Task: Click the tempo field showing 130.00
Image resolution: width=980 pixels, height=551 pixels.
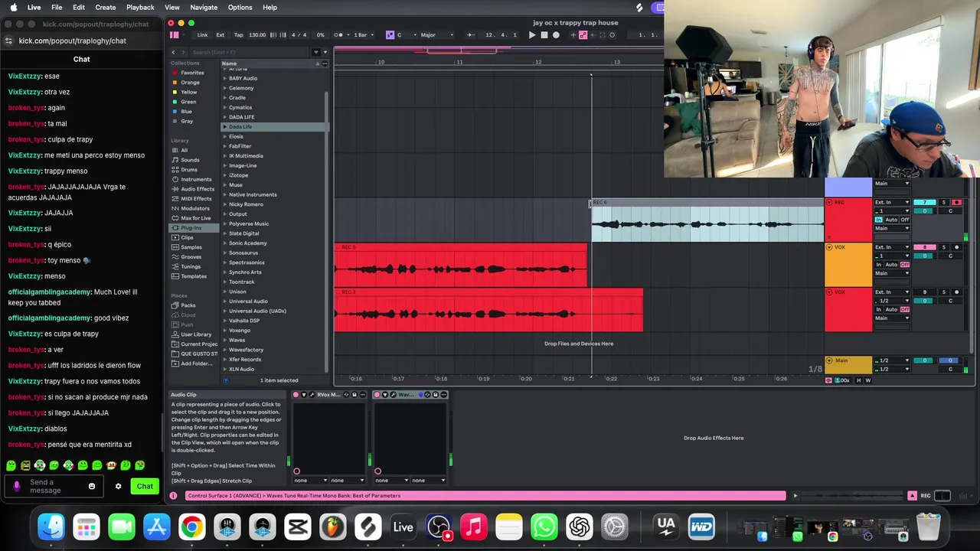Action: point(257,35)
